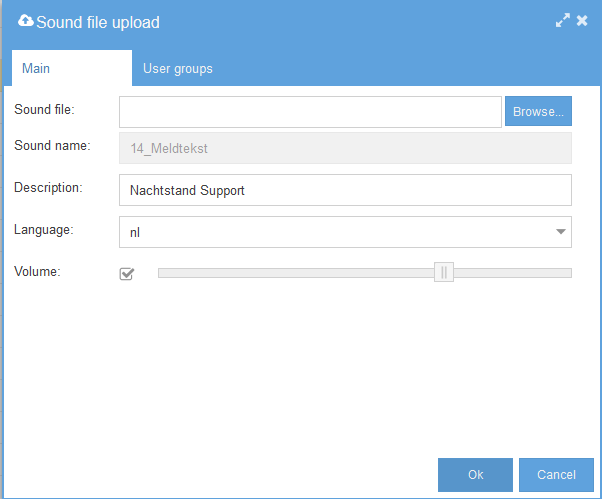This screenshot has height=499, width=602.
Task: Click the Language dropdown arrow
Action: [x=561, y=232]
